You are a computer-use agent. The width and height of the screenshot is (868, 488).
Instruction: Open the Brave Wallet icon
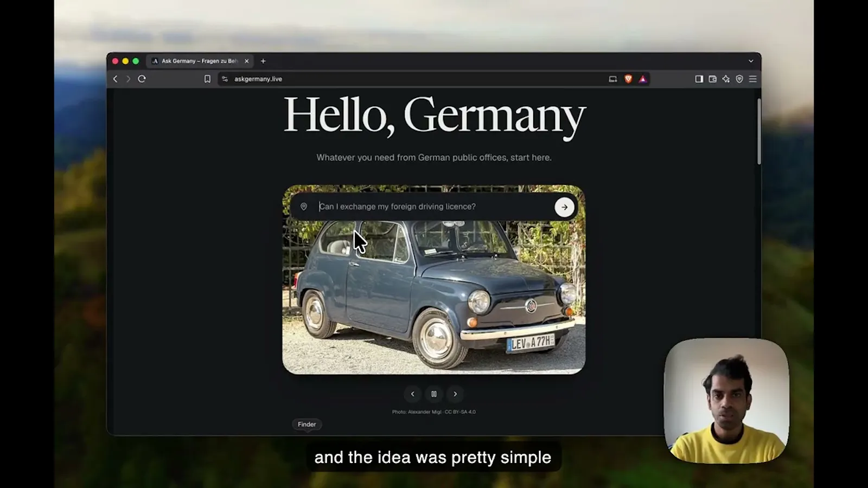coord(713,79)
